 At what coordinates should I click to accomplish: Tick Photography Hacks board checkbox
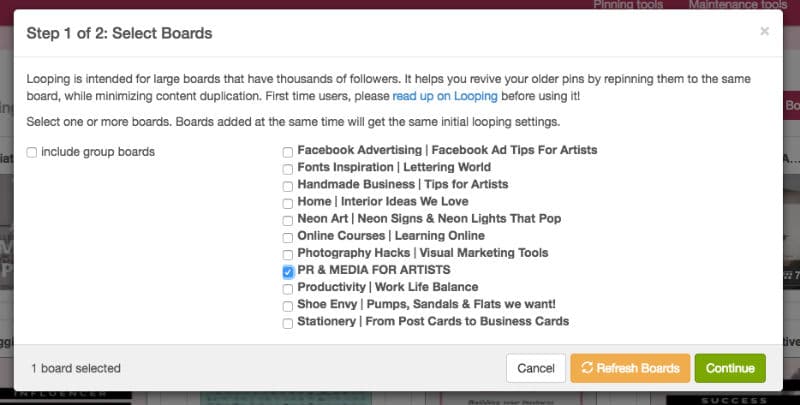tap(288, 255)
